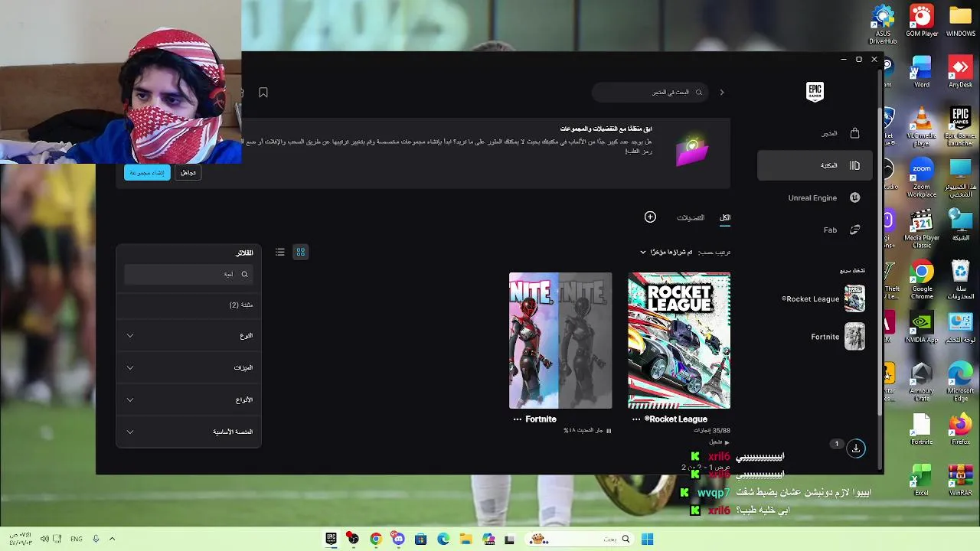Image resolution: width=980 pixels, height=551 pixels.
Task: Click the forward navigation arrow by search
Action: 721,93
